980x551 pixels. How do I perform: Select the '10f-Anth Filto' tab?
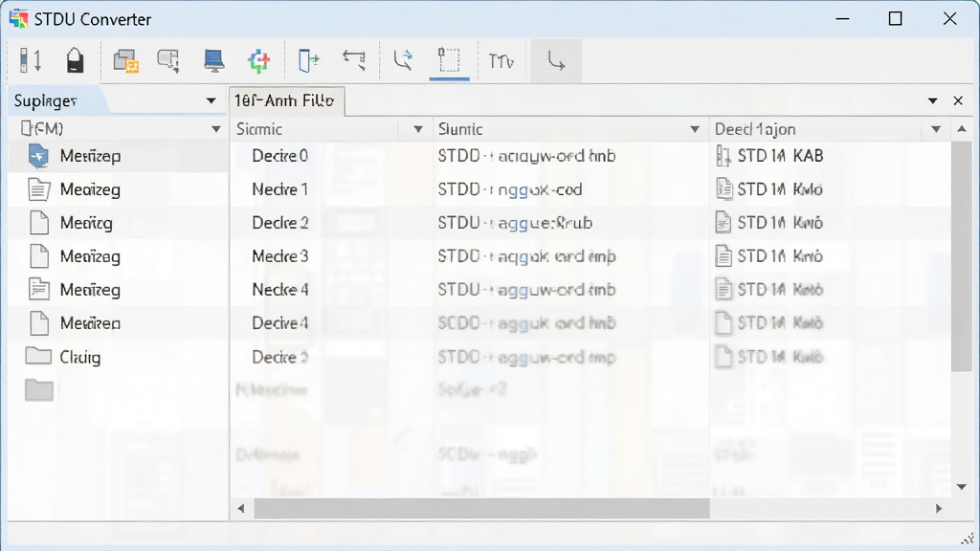[x=287, y=100]
